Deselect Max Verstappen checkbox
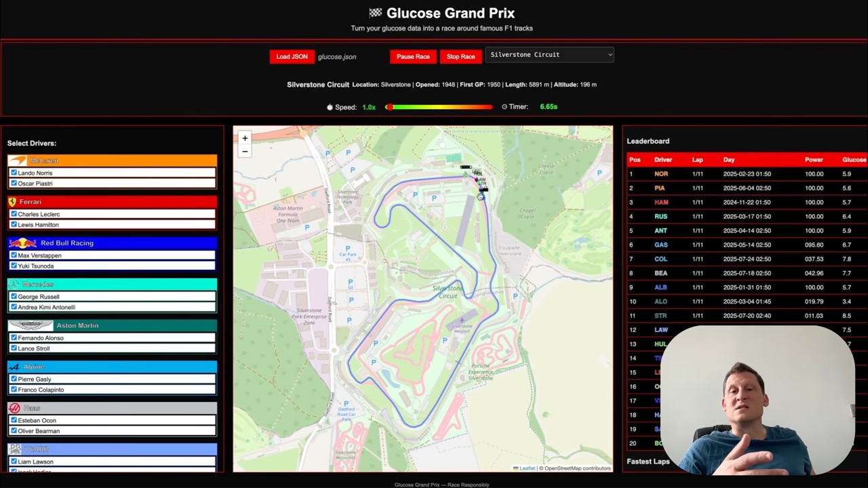 (x=14, y=256)
